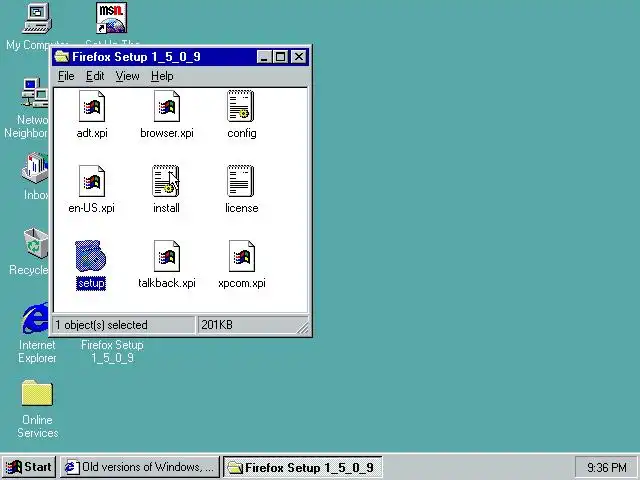Select the browser.xpi file icon
The image size is (640, 480).
click(x=167, y=106)
